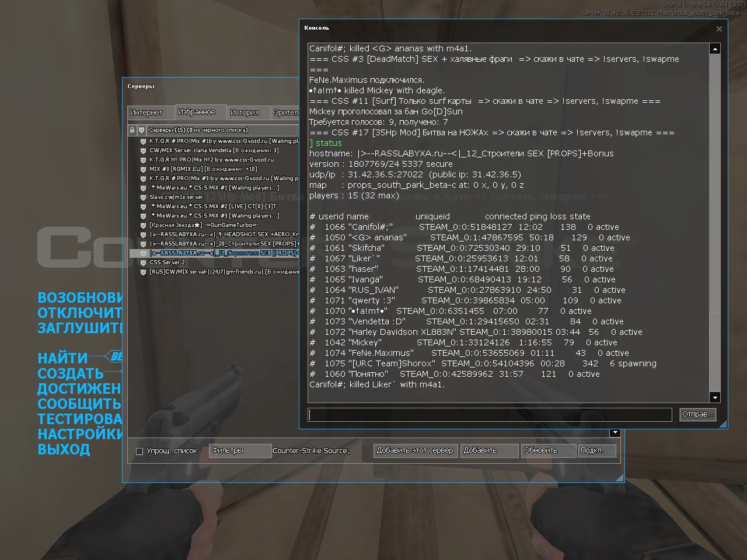The height and width of the screenshot is (560, 747).
Task: Click the server list scrollbar down arrow
Action: pos(615,433)
